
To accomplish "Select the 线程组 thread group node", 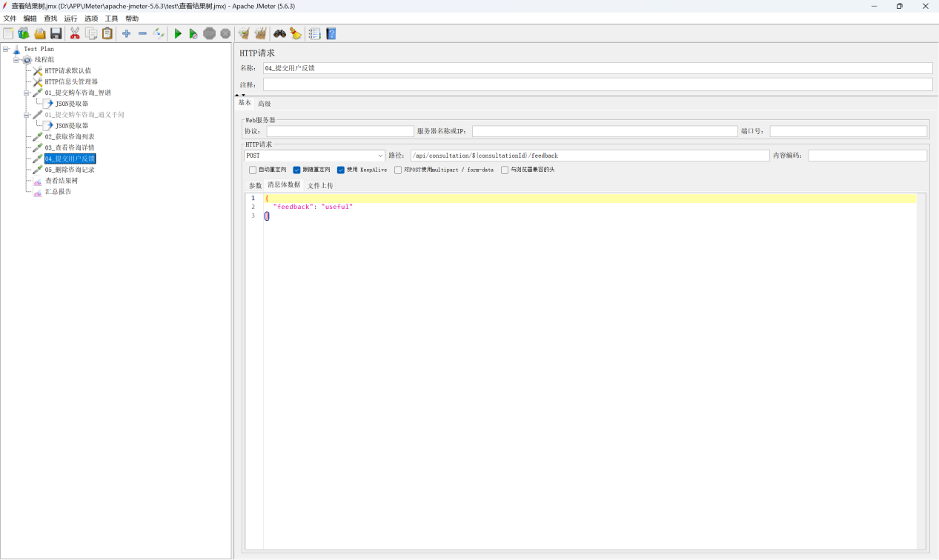I will click(x=44, y=59).
